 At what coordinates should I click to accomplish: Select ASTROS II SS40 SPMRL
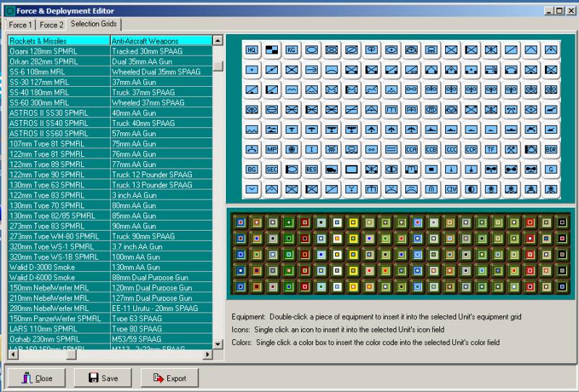pyautogui.click(x=59, y=123)
